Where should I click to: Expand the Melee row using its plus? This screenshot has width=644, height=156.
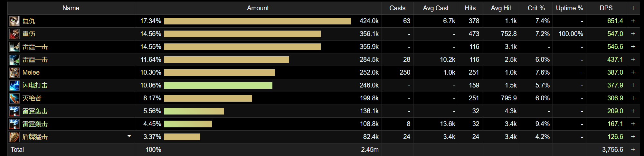[x=633, y=72]
